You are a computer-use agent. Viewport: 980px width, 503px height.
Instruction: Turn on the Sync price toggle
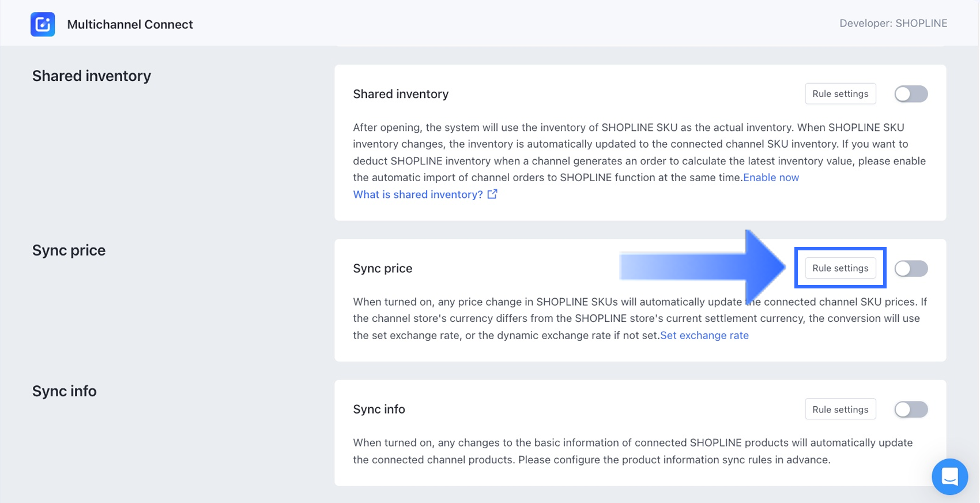click(911, 268)
